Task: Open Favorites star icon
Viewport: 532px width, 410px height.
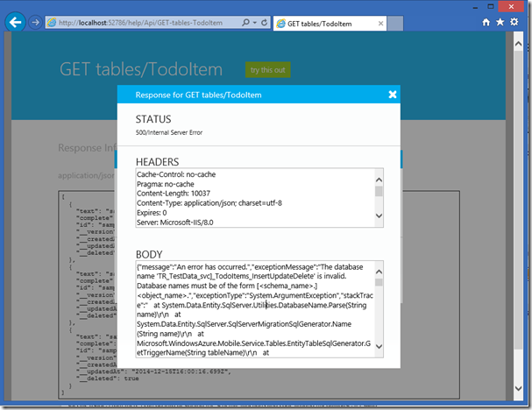Action: tap(500, 22)
